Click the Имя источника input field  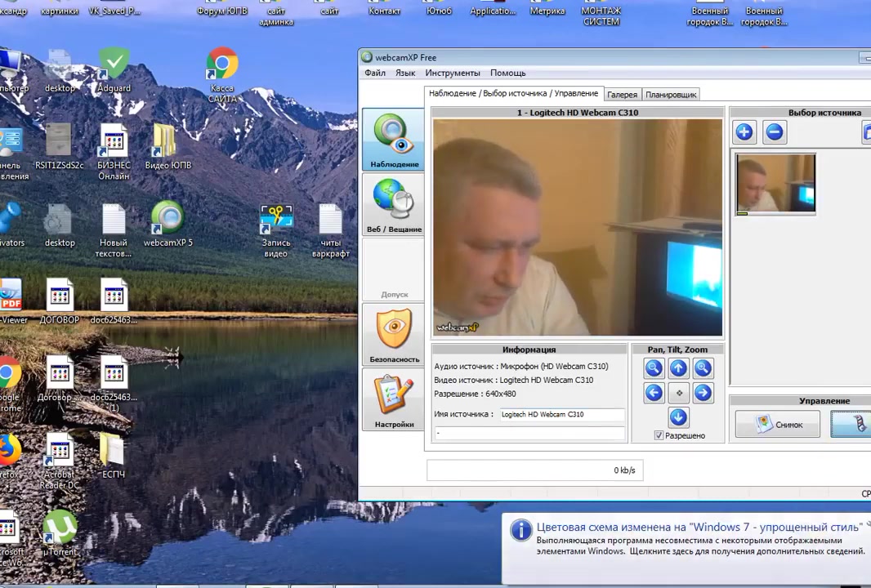(x=562, y=414)
